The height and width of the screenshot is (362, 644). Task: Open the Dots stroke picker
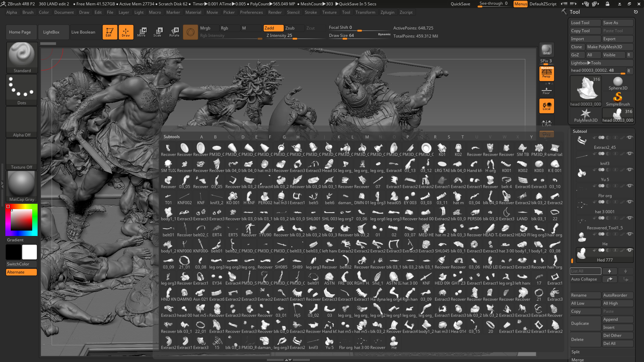pos(22,90)
